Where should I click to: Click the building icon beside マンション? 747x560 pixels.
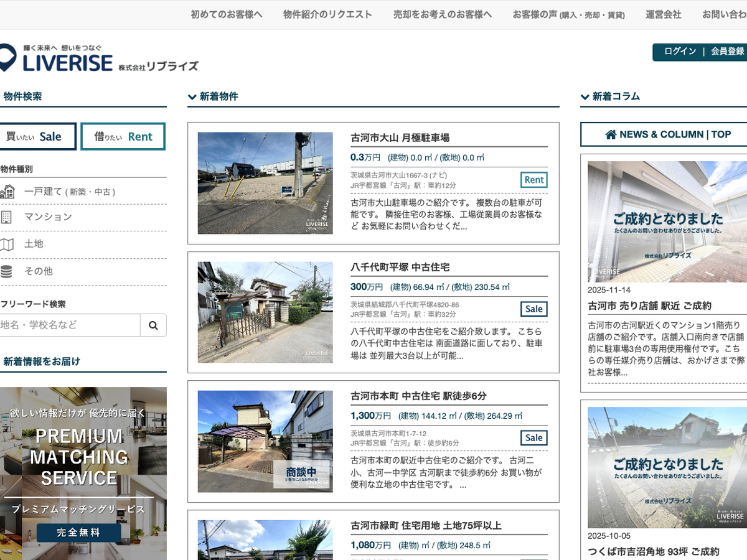coord(6,217)
